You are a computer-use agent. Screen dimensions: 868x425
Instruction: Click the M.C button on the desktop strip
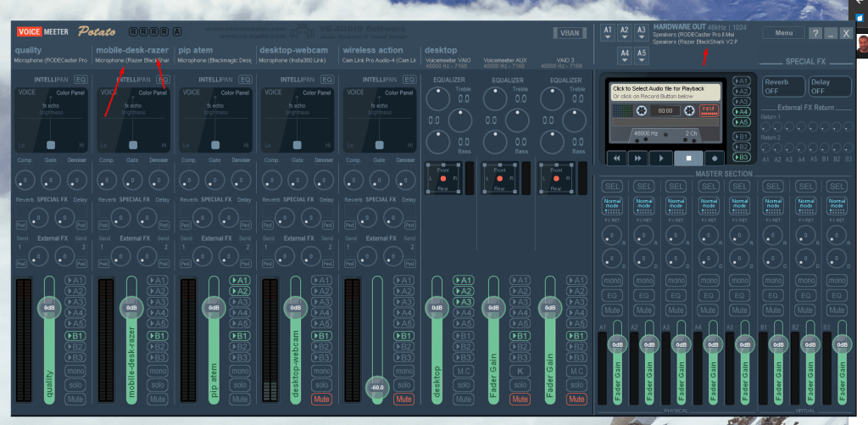click(x=464, y=372)
